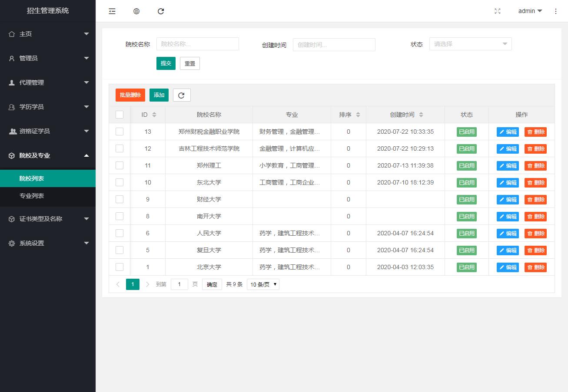Click the globe icon in top bar
The height and width of the screenshot is (392, 568).
136,11
